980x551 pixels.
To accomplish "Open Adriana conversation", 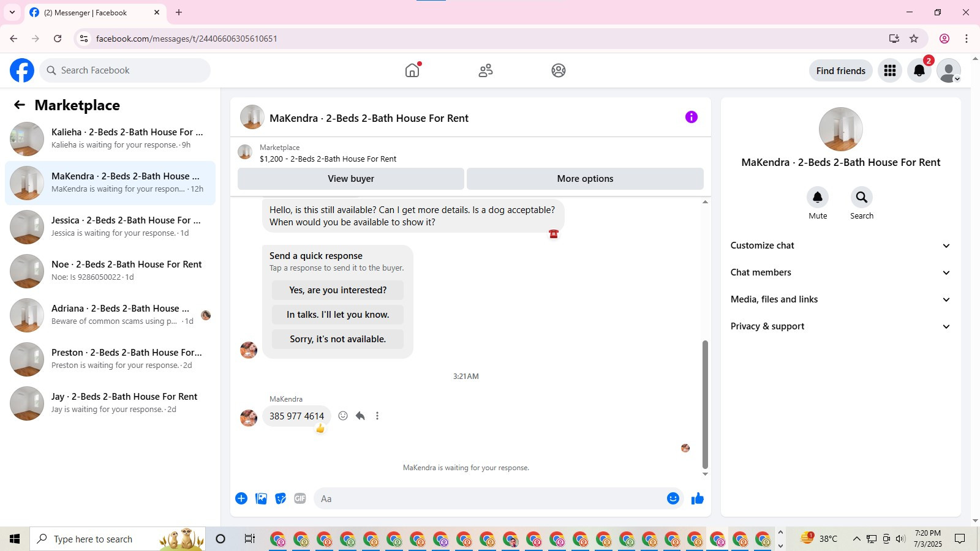I will pyautogui.click(x=110, y=315).
